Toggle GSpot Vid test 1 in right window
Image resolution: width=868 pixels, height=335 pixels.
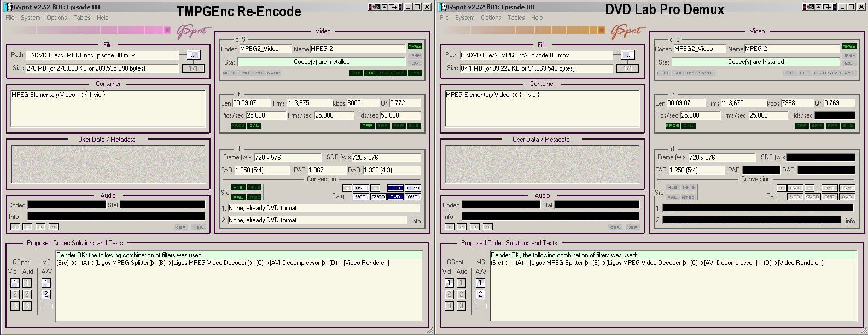tap(449, 283)
